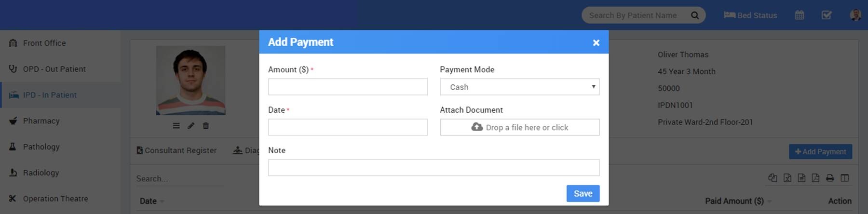
Task: Click the 50000 value
Action: pos(669,88)
